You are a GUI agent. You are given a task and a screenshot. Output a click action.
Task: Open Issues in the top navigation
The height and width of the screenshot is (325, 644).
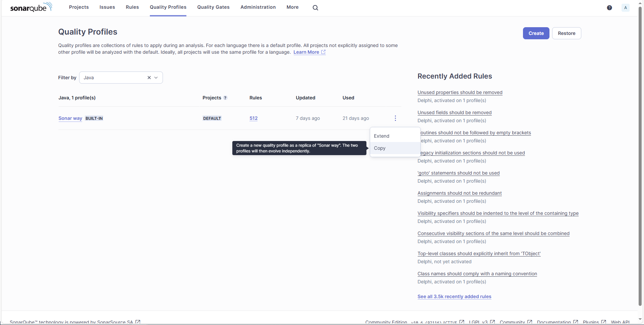[107, 7]
